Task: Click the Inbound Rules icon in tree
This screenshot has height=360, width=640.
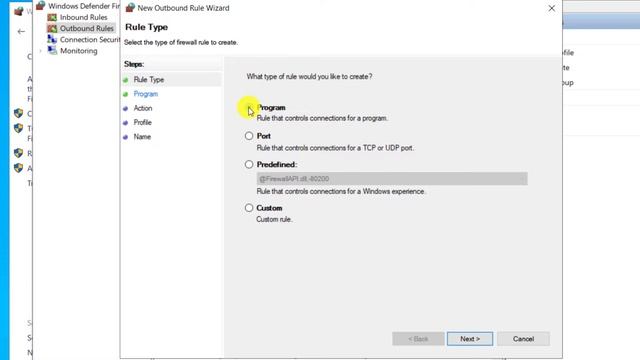Action: coord(52,17)
